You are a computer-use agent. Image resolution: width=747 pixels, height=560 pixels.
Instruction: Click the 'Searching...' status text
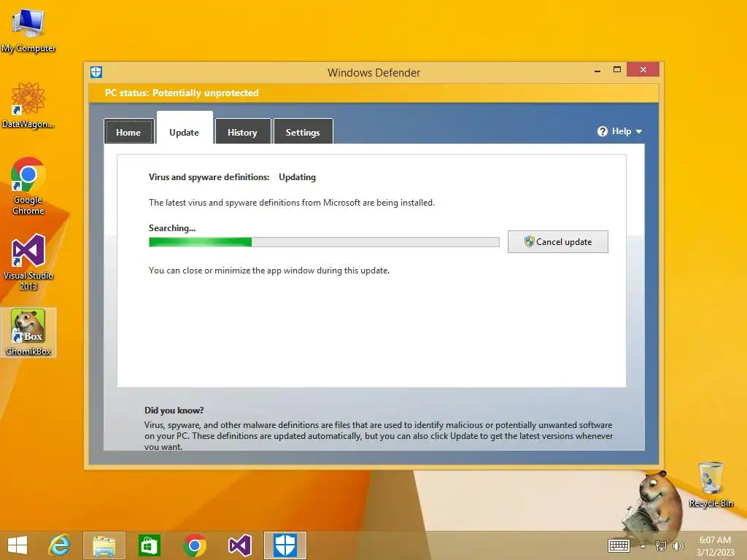pyautogui.click(x=172, y=228)
